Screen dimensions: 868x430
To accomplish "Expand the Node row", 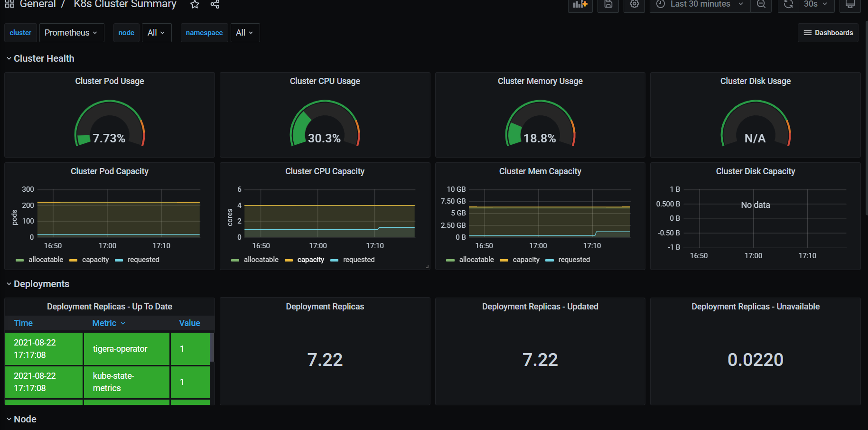I will (x=21, y=419).
